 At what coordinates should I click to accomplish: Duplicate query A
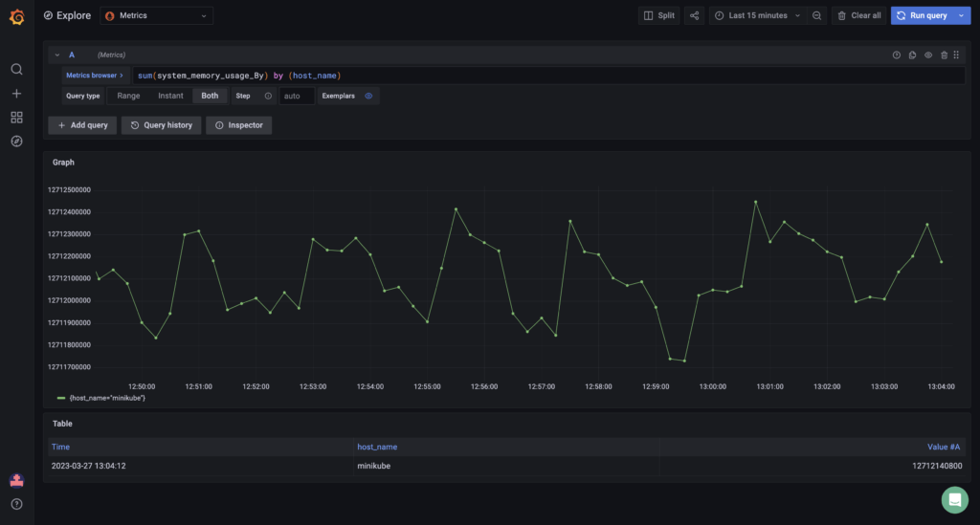912,55
